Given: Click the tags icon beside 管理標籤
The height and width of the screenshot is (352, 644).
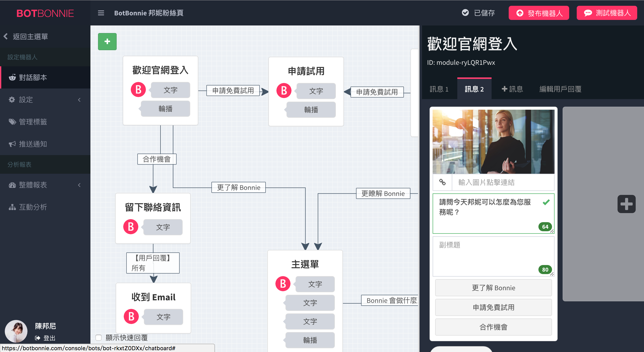Looking at the screenshot, I should [12, 122].
